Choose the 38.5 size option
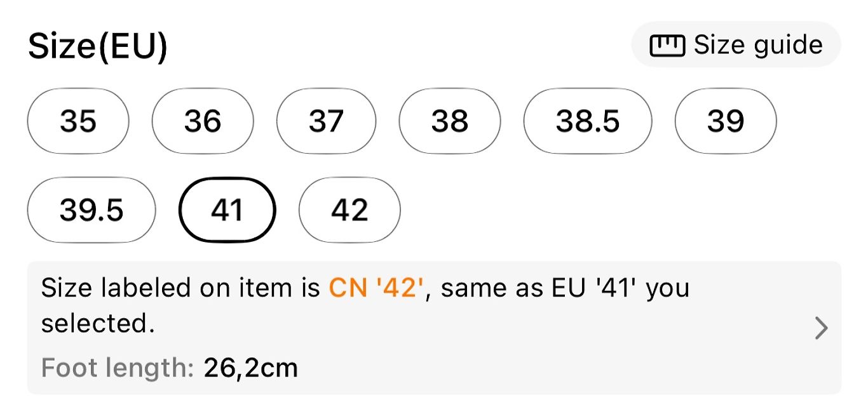Viewport: 868px width, 419px height. click(588, 121)
